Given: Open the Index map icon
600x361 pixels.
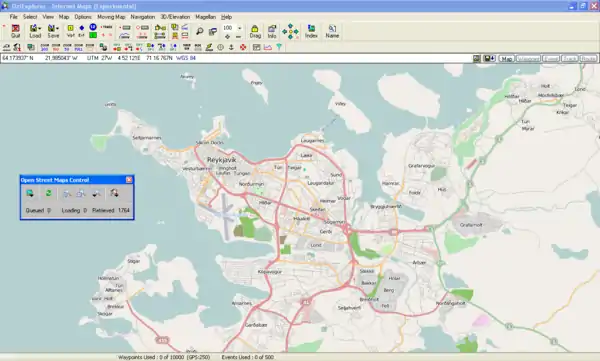Looking at the screenshot, I should (311, 31).
